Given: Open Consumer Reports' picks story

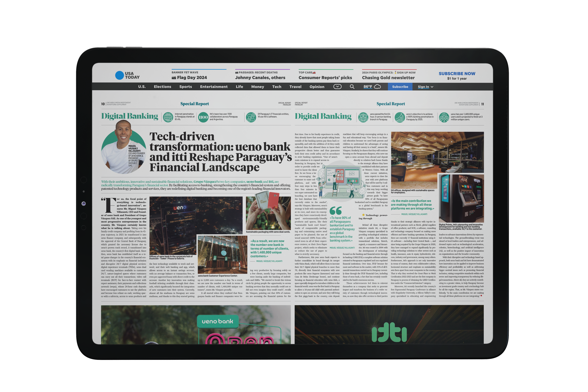Looking at the screenshot, I should click(325, 77).
